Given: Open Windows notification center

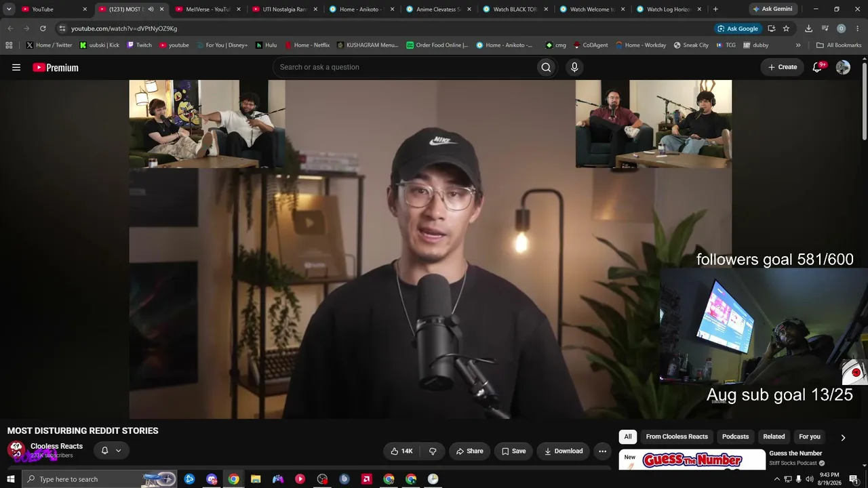Looking at the screenshot, I should tap(854, 479).
